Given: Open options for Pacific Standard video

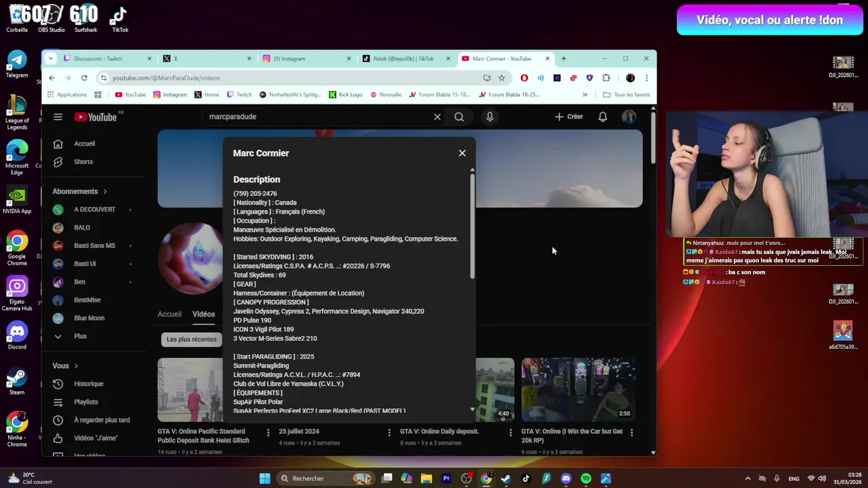Looking at the screenshot, I should (x=268, y=432).
